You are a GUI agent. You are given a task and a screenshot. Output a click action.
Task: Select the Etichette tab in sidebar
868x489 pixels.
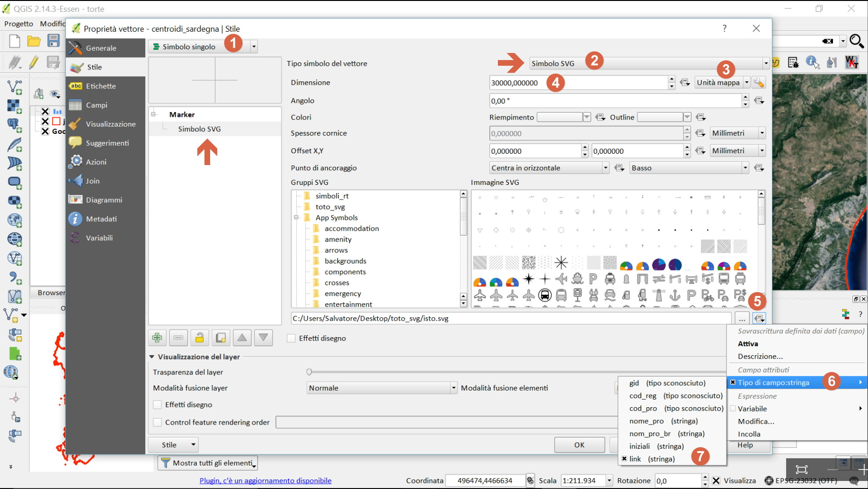pos(101,86)
